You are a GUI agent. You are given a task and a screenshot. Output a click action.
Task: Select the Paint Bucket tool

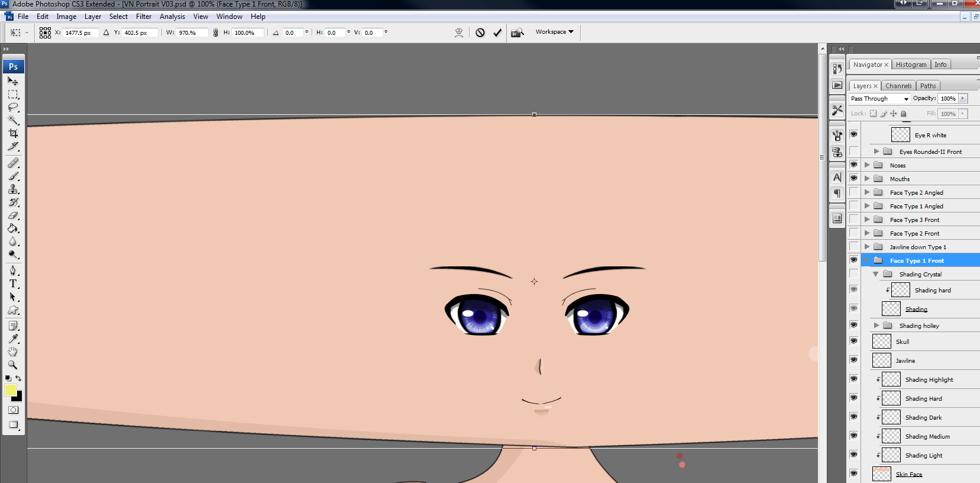pyautogui.click(x=13, y=228)
